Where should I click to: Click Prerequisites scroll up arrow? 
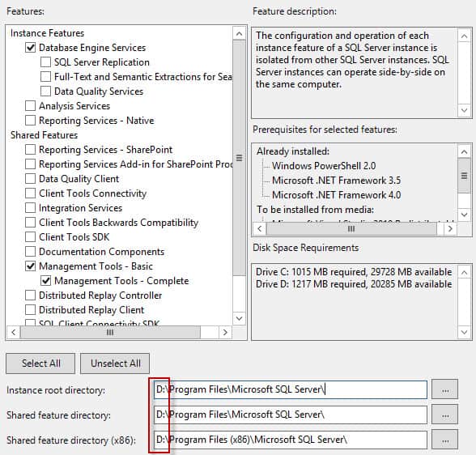click(x=464, y=151)
